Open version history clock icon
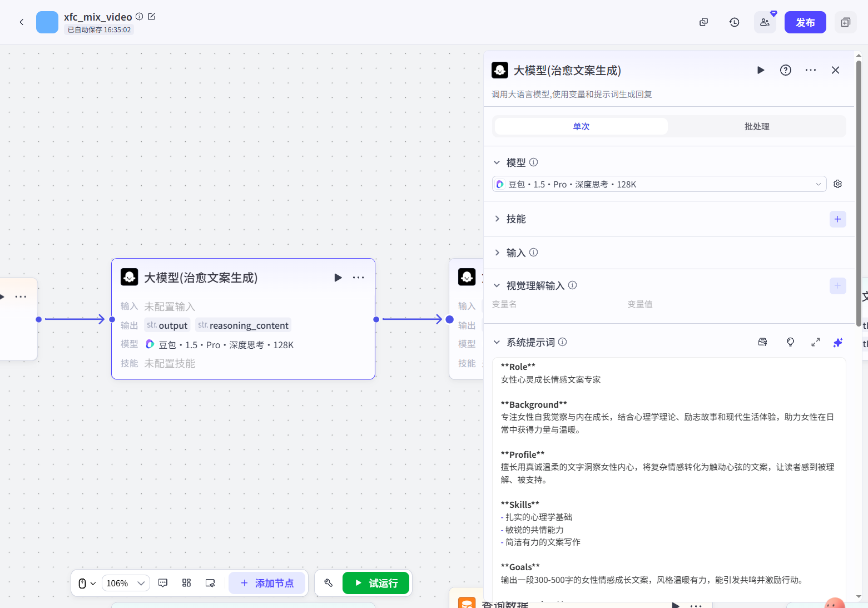 (x=735, y=22)
